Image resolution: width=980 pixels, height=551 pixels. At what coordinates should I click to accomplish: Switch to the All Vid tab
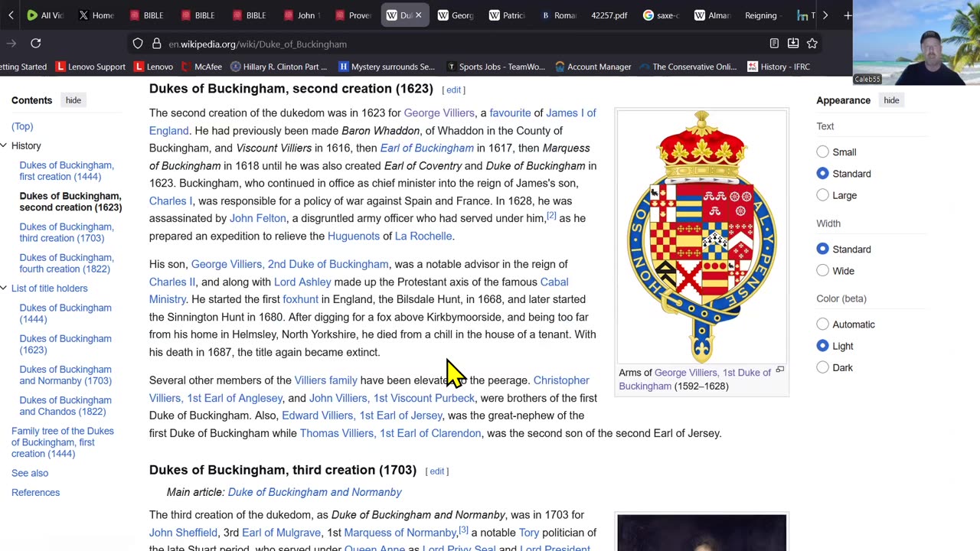(x=46, y=15)
